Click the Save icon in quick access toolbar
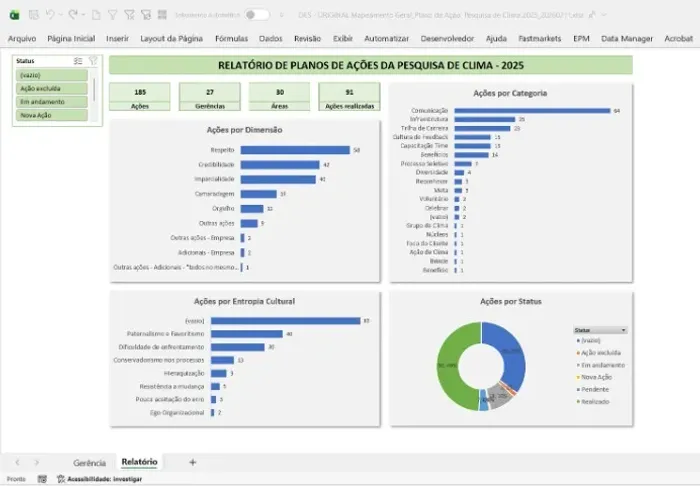This screenshot has height=486, width=700. coord(33,15)
